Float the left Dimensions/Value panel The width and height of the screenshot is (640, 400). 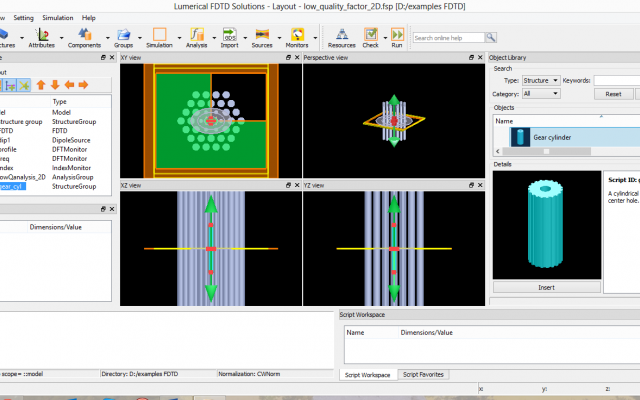pyautogui.click(x=103, y=209)
